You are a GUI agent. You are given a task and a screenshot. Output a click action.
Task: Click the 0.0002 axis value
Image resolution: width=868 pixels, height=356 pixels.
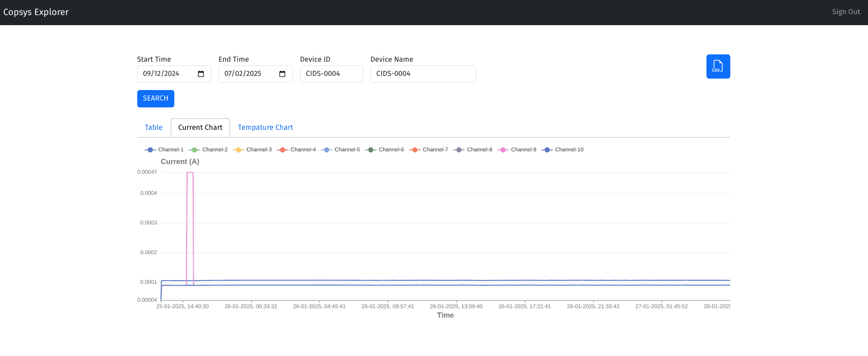click(x=149, y=253)
